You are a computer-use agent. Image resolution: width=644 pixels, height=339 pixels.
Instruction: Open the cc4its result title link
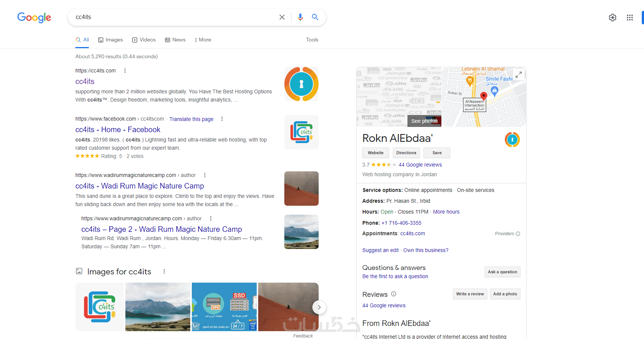point(85,81)
